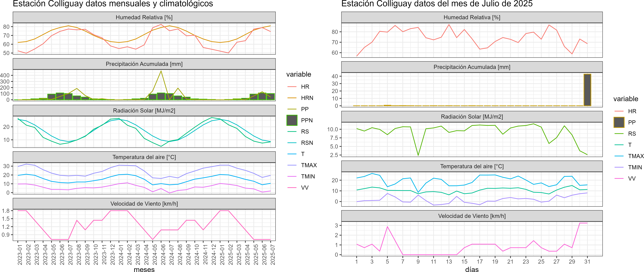Click the wind speed peak on day 5
Viewport: 644px width, 272px height.
point(387,227)
